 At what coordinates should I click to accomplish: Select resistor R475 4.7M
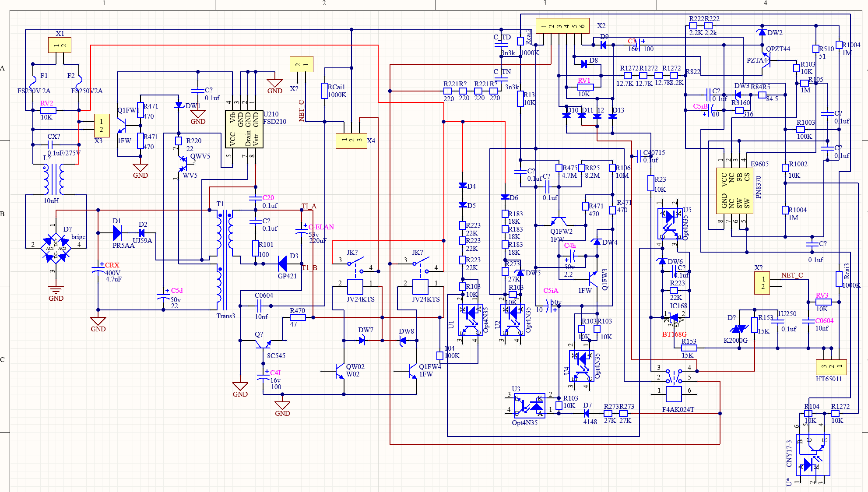(559, 168)
